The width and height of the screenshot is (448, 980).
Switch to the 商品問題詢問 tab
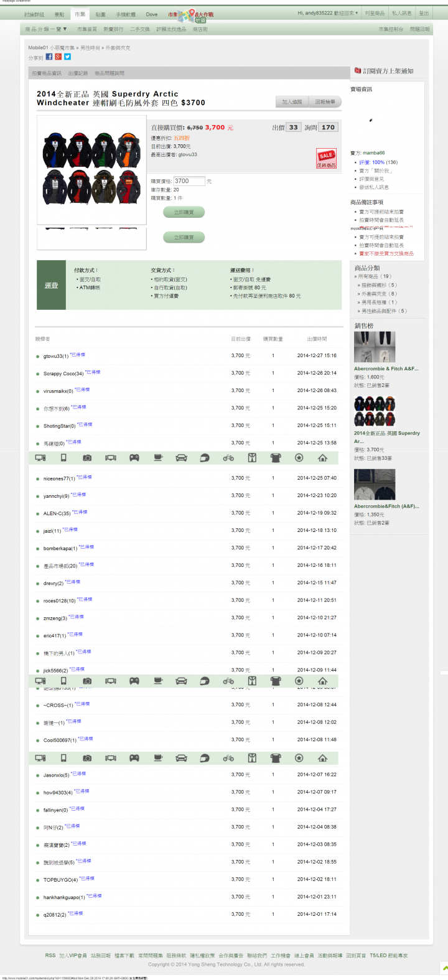pyautogui.click(x=110, y=73)
